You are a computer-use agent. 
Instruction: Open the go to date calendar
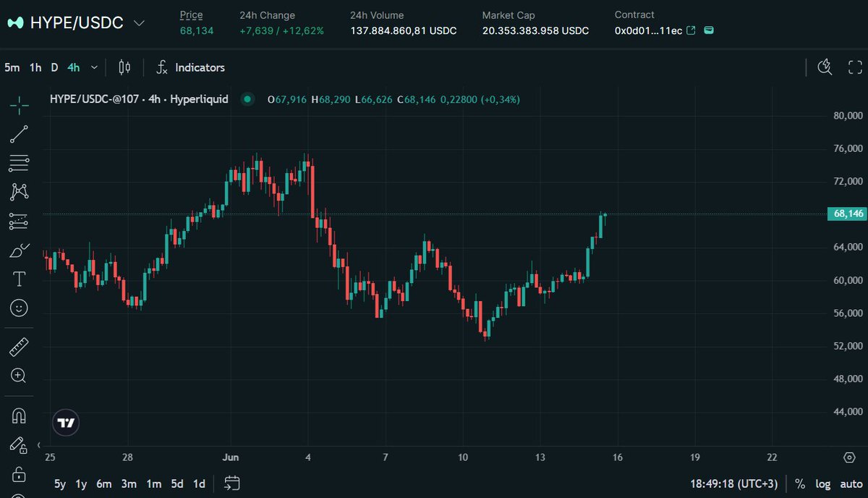pyautogui.click(x=232, y=484)
